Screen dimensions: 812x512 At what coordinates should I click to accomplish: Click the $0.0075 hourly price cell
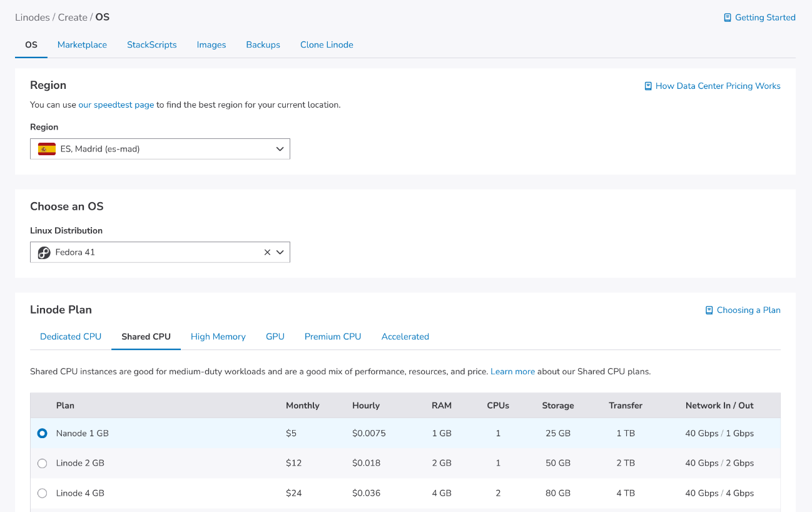coord(369,433)
